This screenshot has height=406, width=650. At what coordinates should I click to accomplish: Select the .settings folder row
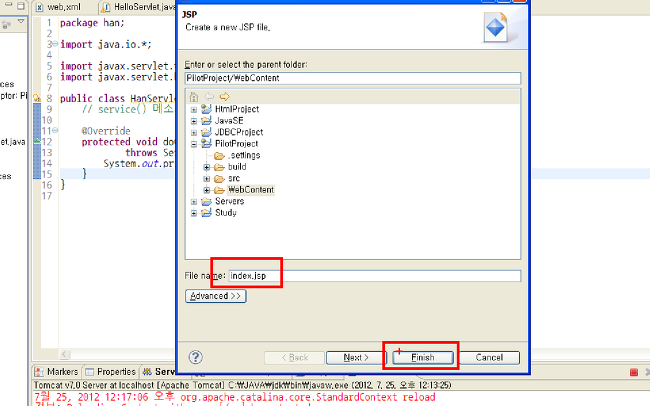click(x=244, y=156)
